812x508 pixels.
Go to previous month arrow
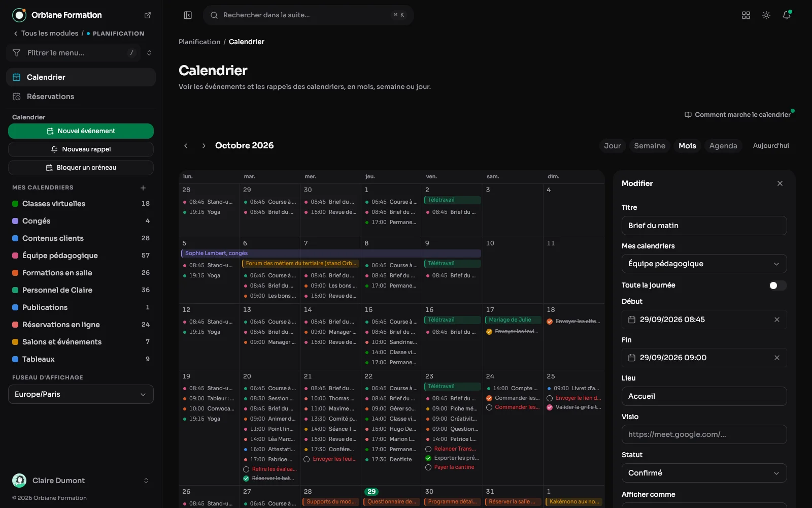[186, 146]
